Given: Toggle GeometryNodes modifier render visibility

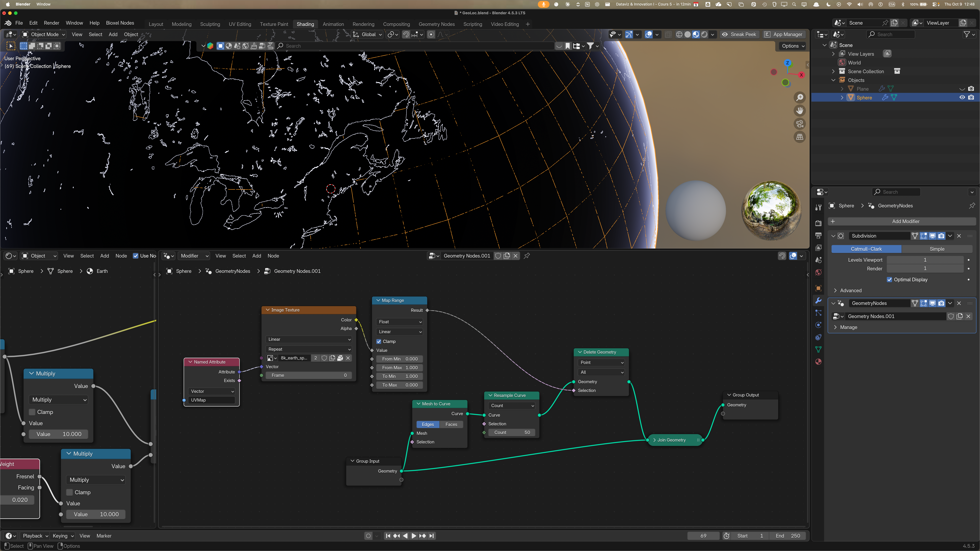Looking at the screenshot, I should click(x=941, y=303).
